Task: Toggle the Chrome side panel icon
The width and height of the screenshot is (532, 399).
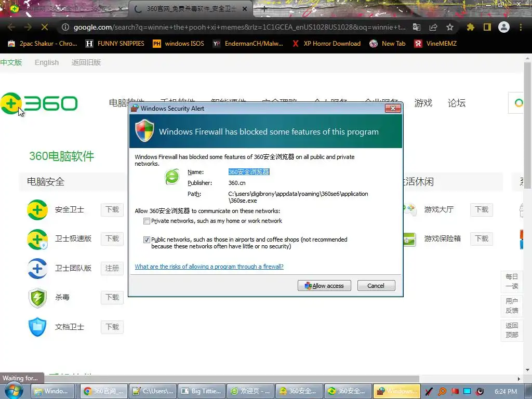Action: [x=487, y=27]
